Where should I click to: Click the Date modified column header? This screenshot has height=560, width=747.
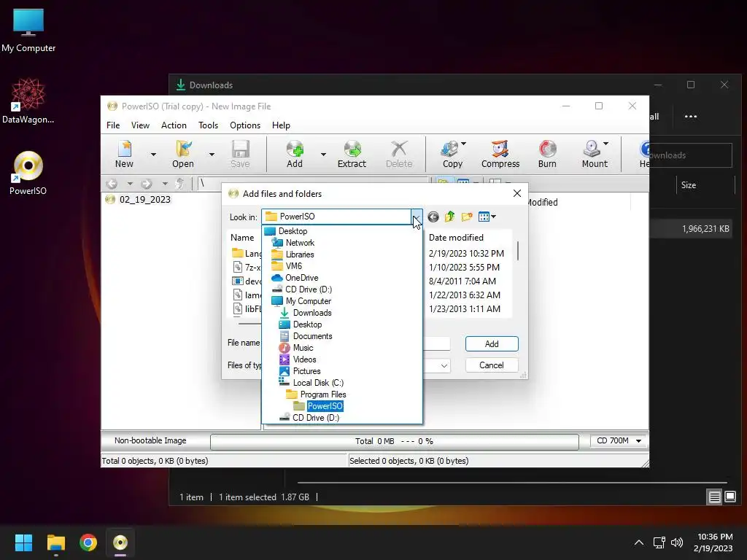tap(456, 238)
